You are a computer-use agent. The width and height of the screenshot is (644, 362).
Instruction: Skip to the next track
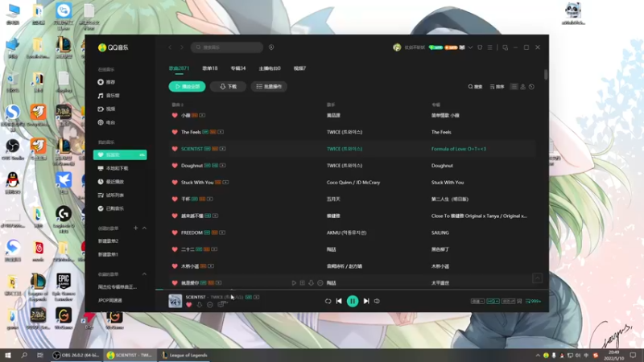point(366,301)
